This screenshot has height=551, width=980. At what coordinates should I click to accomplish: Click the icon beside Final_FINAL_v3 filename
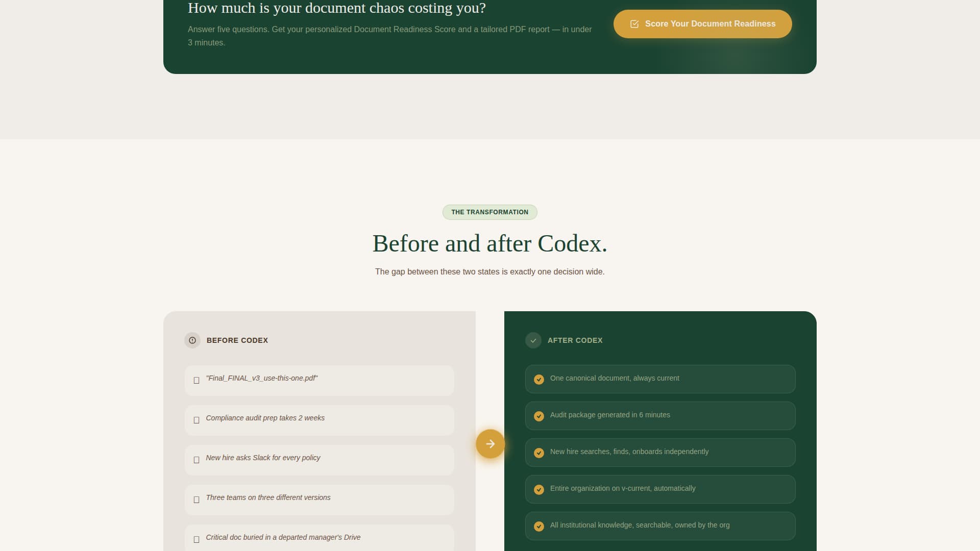pyautogui.click(x=197, y=381)
